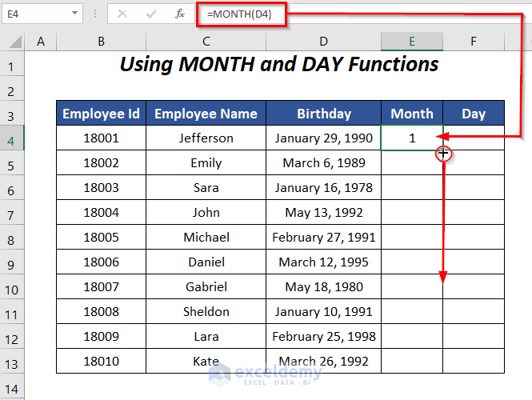Select row 4 header
The height and width of the screenshot is (400, 532).
[12, 138]
